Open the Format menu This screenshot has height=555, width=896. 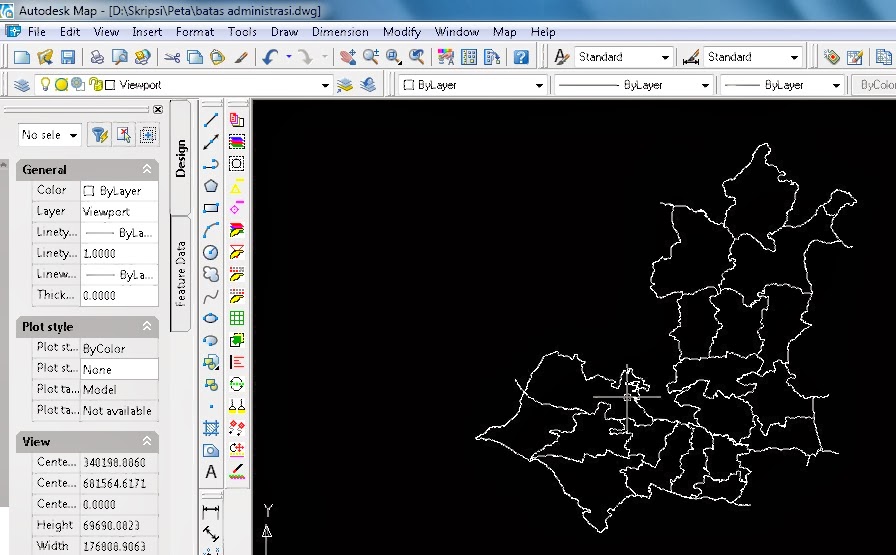195,32
